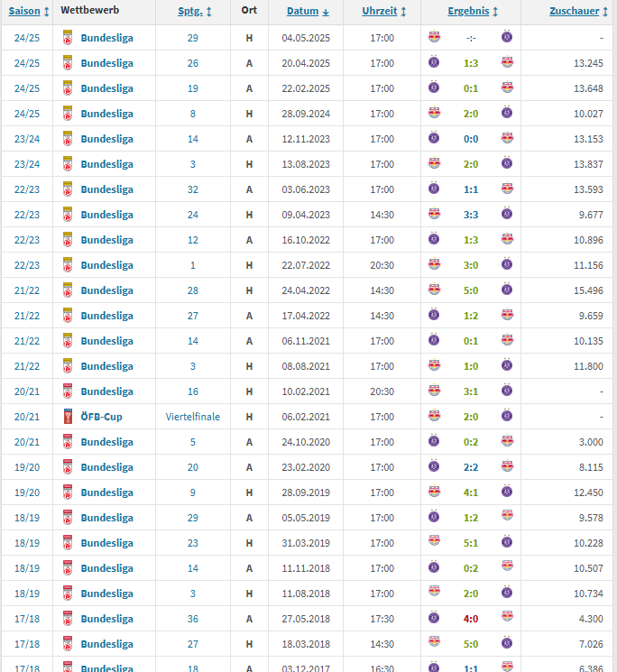Sort the table by the Saison column

(24, 12)
